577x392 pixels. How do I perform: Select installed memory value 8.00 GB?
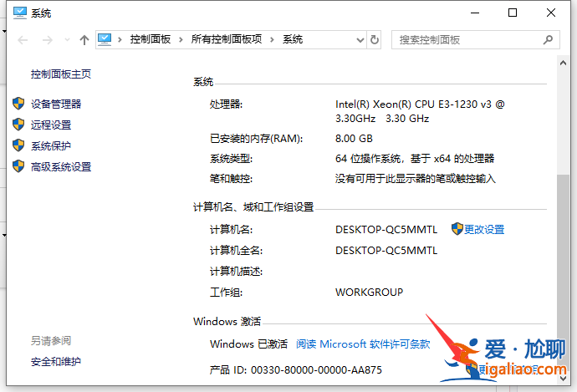tap(354, 139)
